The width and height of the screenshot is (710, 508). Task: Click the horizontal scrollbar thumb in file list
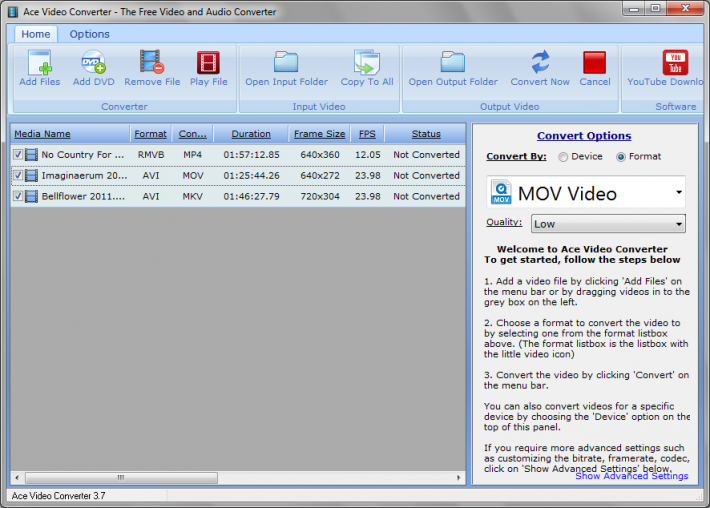click(x=121, y=478)
